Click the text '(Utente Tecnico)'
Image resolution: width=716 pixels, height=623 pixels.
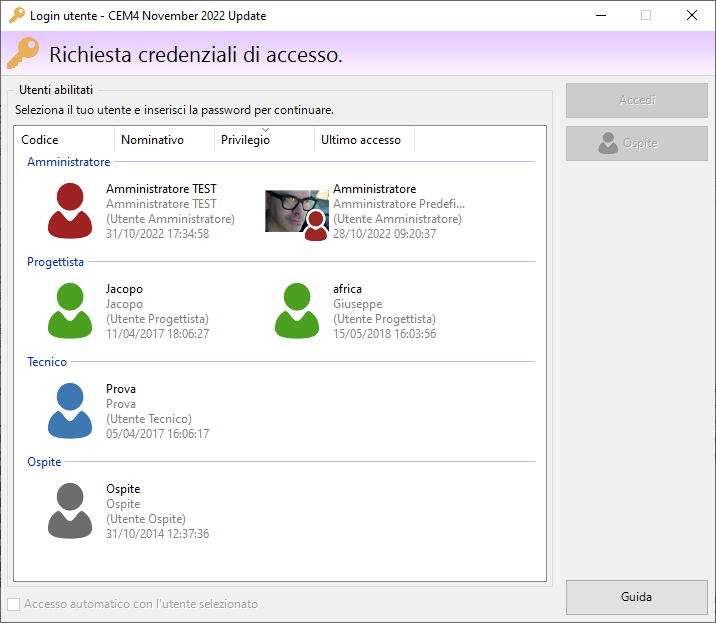149,419
